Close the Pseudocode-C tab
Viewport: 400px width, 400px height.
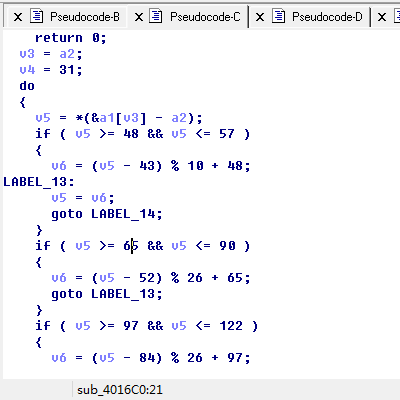(139, 17)
